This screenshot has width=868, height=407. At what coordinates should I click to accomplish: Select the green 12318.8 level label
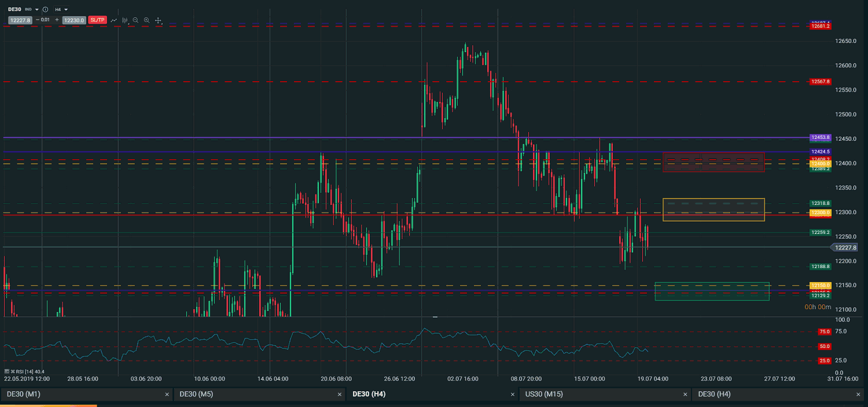[821, 204]
